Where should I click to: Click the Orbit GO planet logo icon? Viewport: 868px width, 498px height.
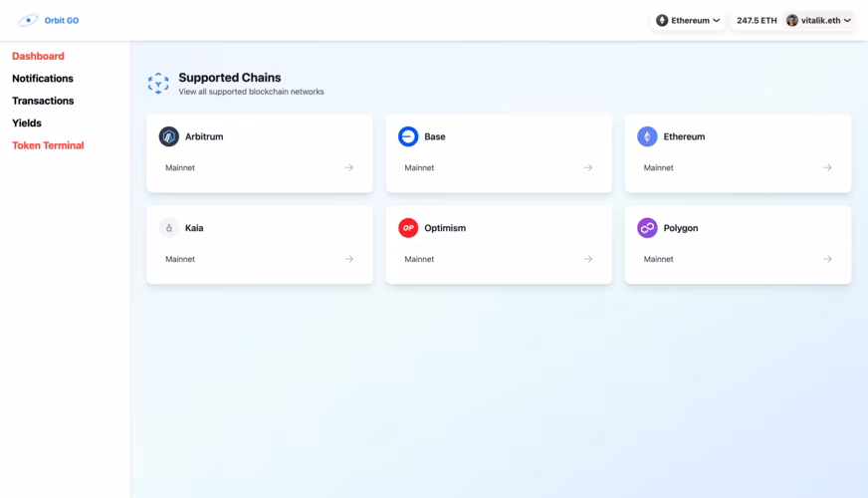(28, 21)
